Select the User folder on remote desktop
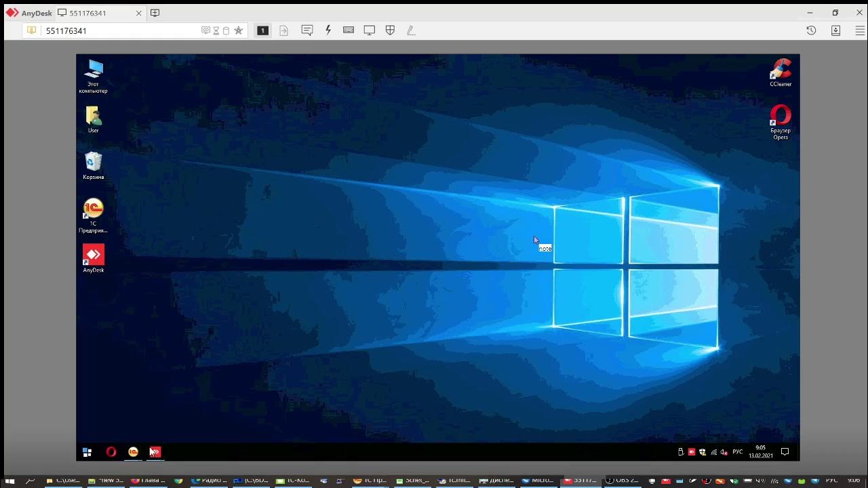868x488 pixels. coord(94,120)
